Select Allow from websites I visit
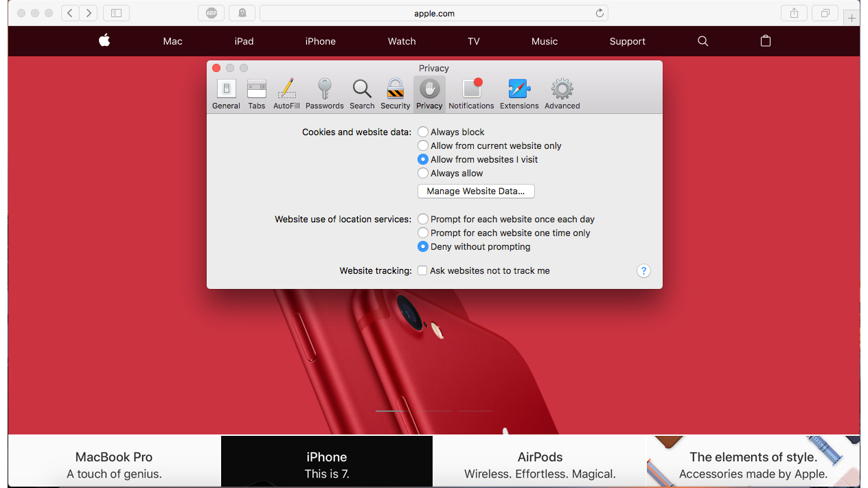The image size is (868, 488). coord(478,159)
